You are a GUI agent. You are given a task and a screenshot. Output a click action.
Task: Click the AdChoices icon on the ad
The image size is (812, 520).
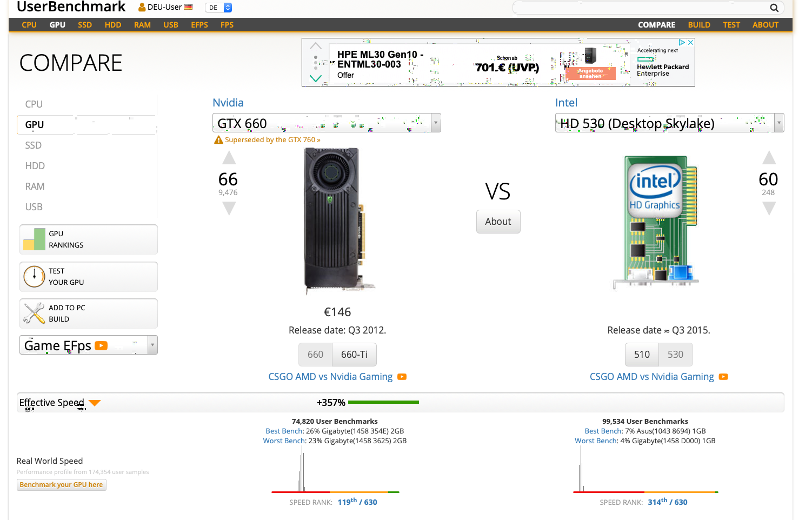(x=682, y=42)
